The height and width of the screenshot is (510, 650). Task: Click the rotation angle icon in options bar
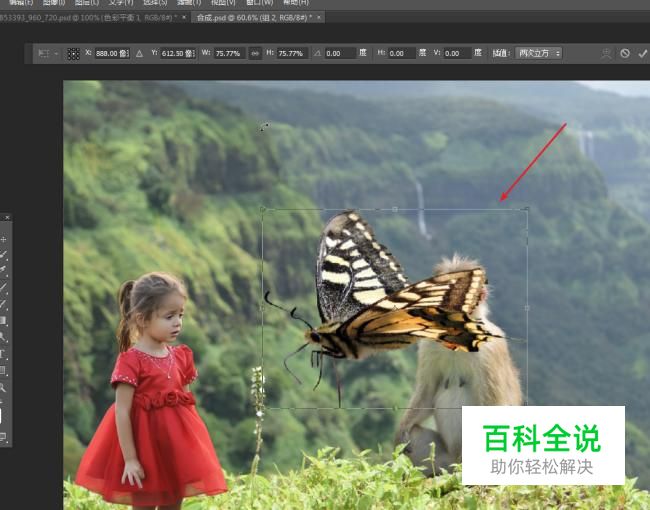pyautogui.click(x=318, y=53)
